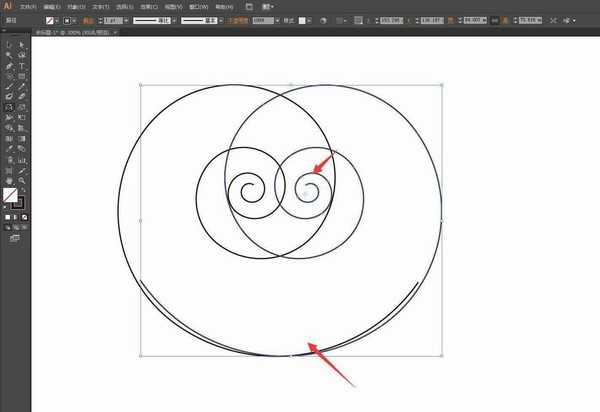This screenshot has width=600, height=412.
Task: Change screen mode at toolbox bottom
Action: click(x=14, y=239)
